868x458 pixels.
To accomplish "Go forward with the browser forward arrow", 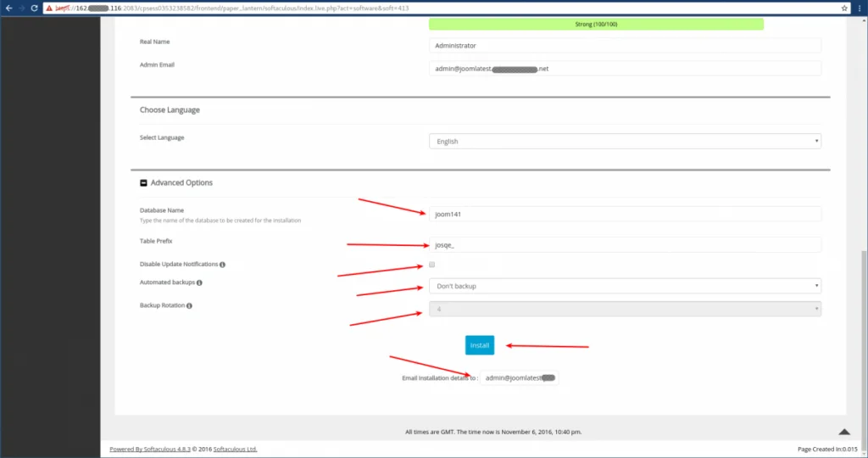I will click(x=21, y=8).
